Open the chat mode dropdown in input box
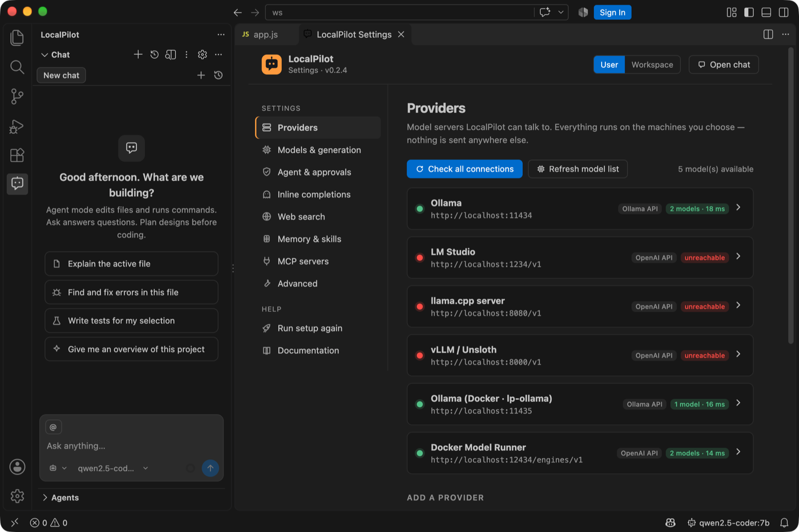 [x=58, y=468]
